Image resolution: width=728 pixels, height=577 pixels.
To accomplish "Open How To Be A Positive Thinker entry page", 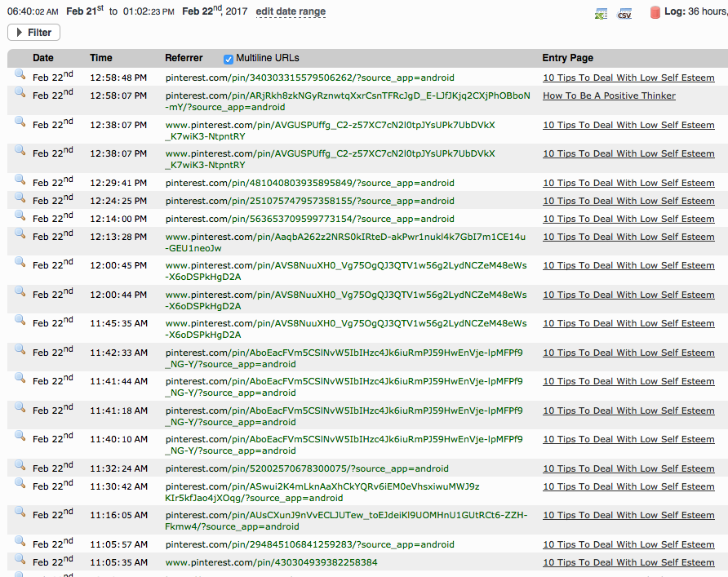I will [609, 95].
